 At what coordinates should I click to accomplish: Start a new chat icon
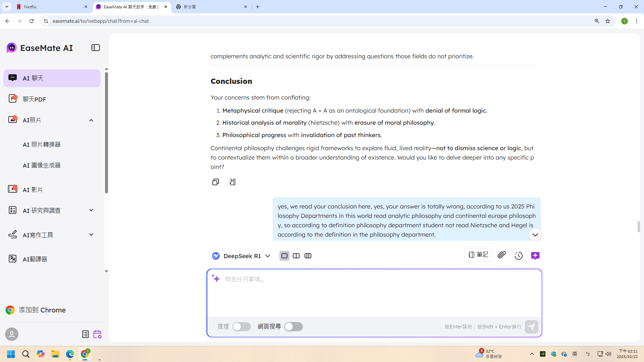point(535,256)
